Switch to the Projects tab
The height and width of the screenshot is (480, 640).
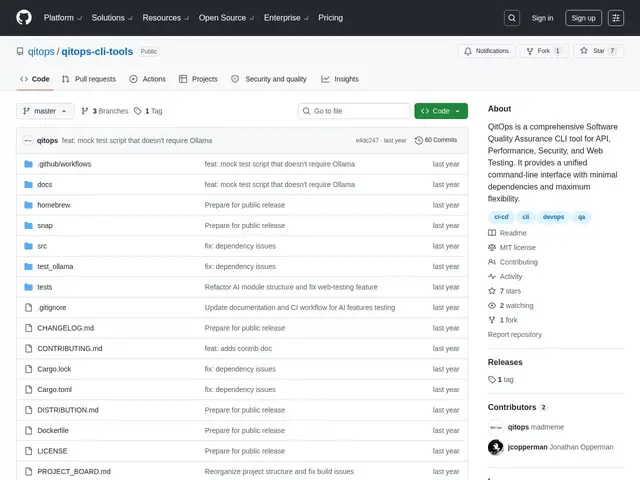point(198,79)
